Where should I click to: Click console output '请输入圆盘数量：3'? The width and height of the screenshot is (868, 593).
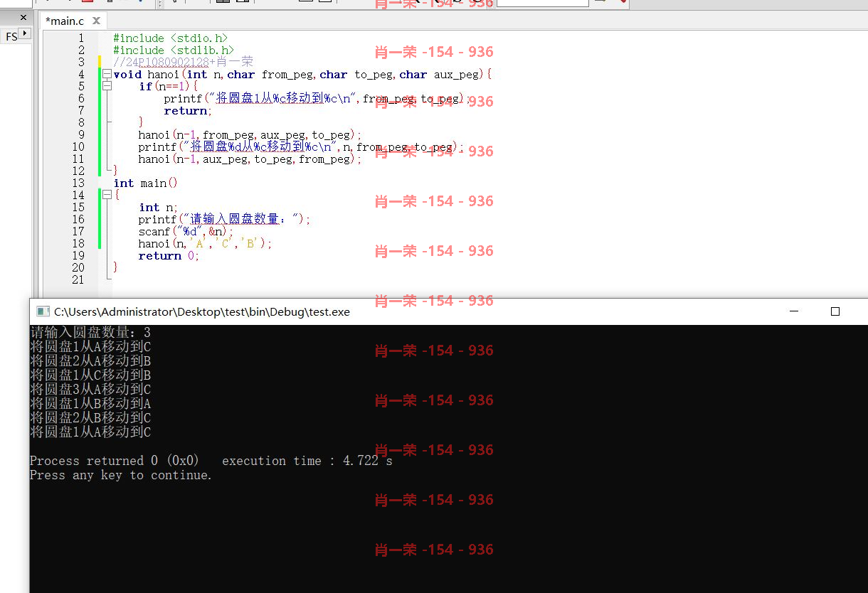click(x=90, y=332)
